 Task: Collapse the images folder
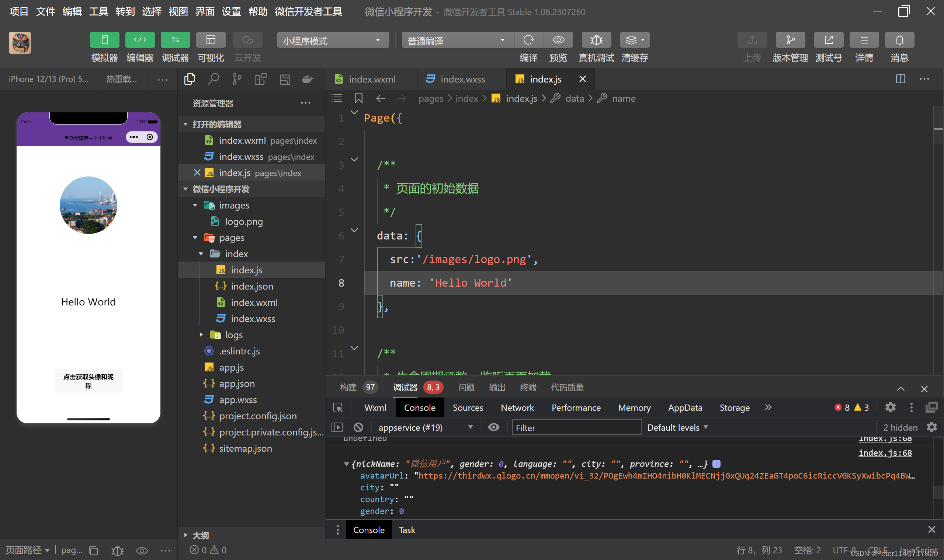point(195,205)
